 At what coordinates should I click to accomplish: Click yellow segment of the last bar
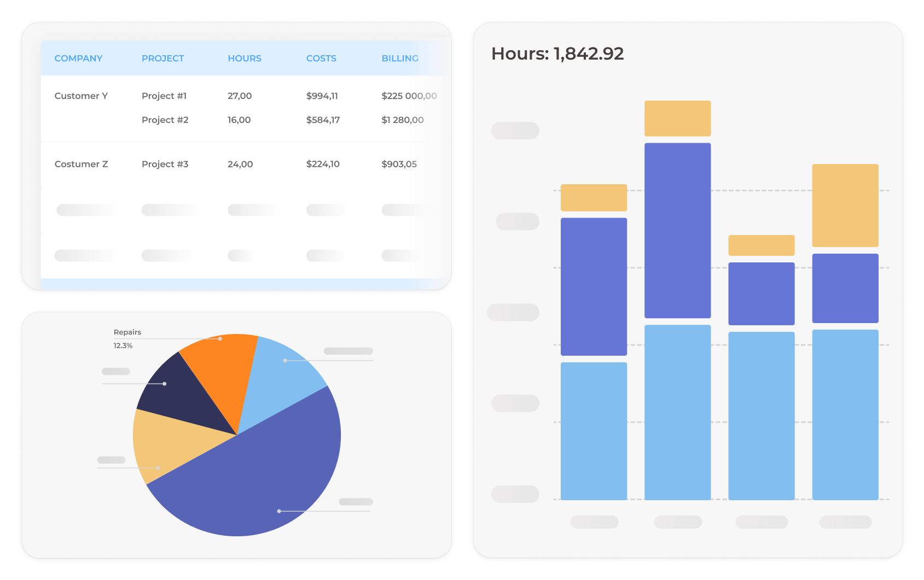click(845, 206)
